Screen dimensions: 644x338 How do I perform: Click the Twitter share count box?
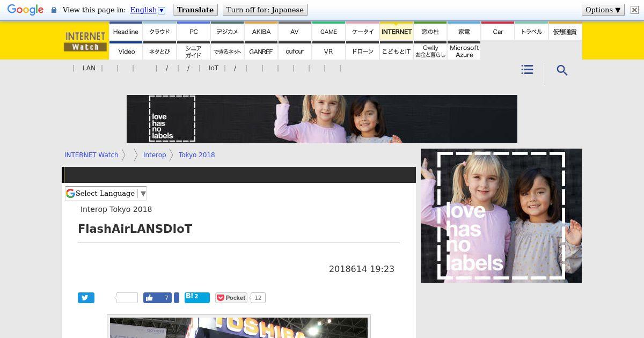pos(127,298)
